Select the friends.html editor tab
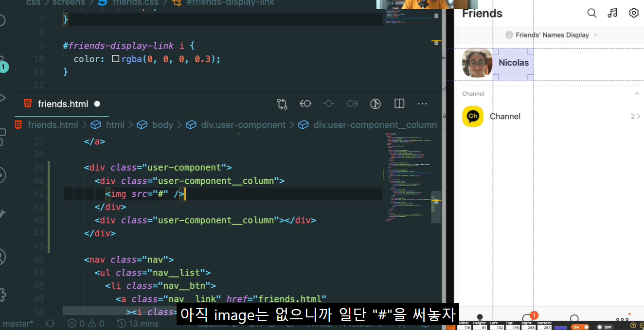Image resolution: width=644 pixels, height=330 pixels. click(x=63, y=104)
